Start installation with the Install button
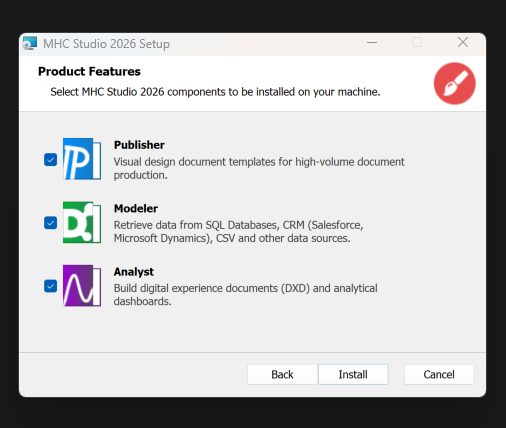The image size is (506, 428). (353, 374)
